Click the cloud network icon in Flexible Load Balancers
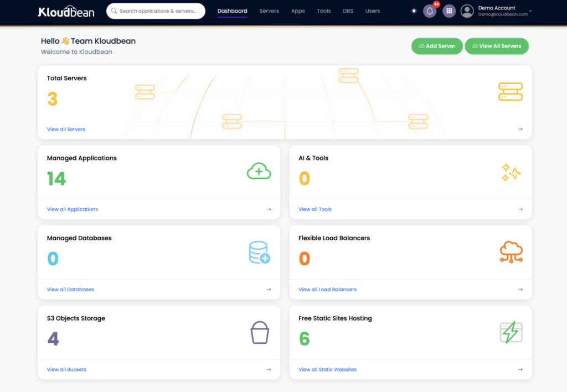567x392 pixels. click(x=511, y=252)
